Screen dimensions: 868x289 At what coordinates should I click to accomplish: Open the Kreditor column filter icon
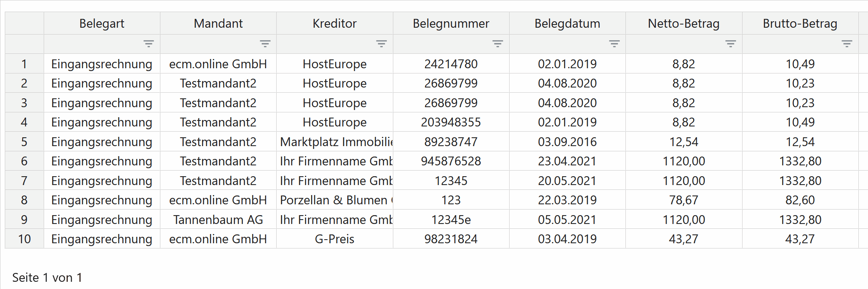tap(381, 44)
